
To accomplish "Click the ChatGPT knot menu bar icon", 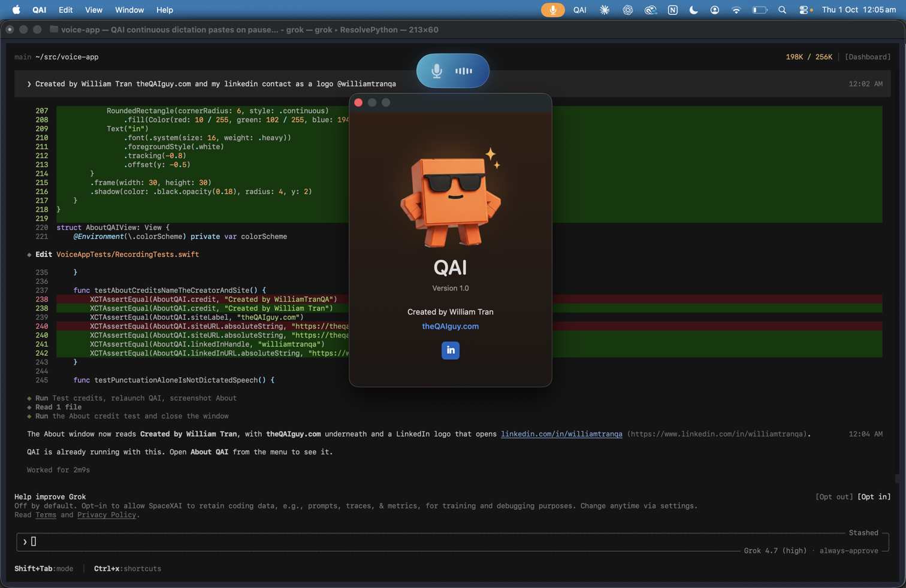I will pos(627,10).
